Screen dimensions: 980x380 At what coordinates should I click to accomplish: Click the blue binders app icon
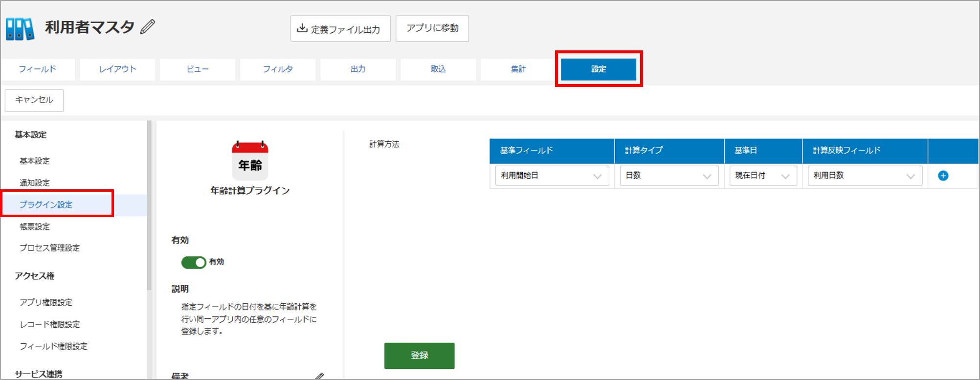tap(20, 28)
